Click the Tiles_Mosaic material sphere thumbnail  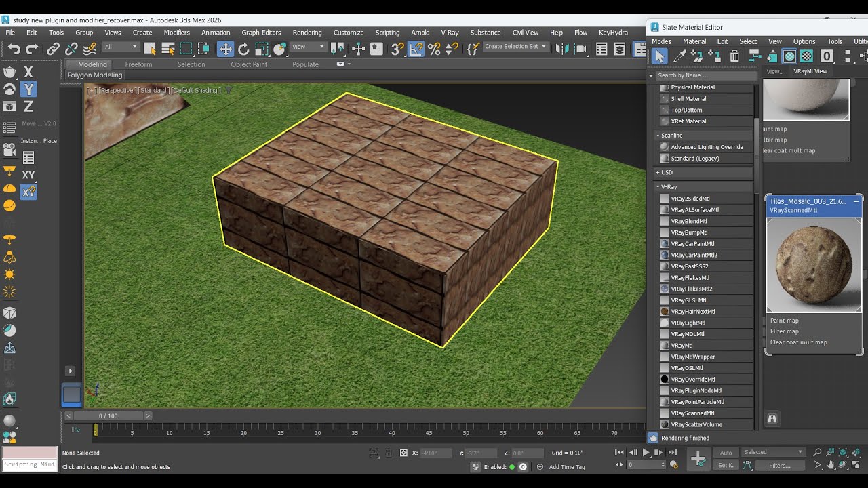[814, 265]
